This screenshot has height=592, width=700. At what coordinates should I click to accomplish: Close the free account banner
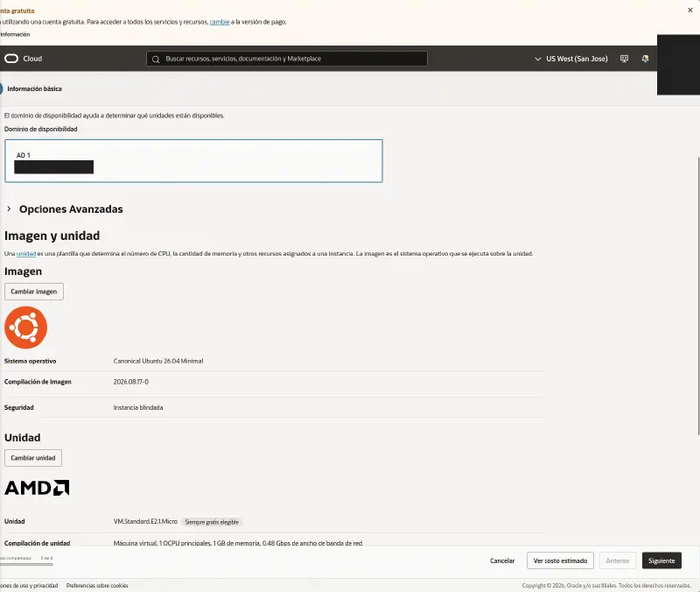tap(689, 10)
